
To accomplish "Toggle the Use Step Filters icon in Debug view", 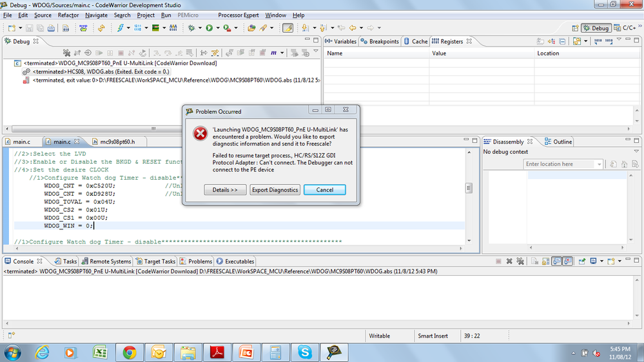I will 215,53.
